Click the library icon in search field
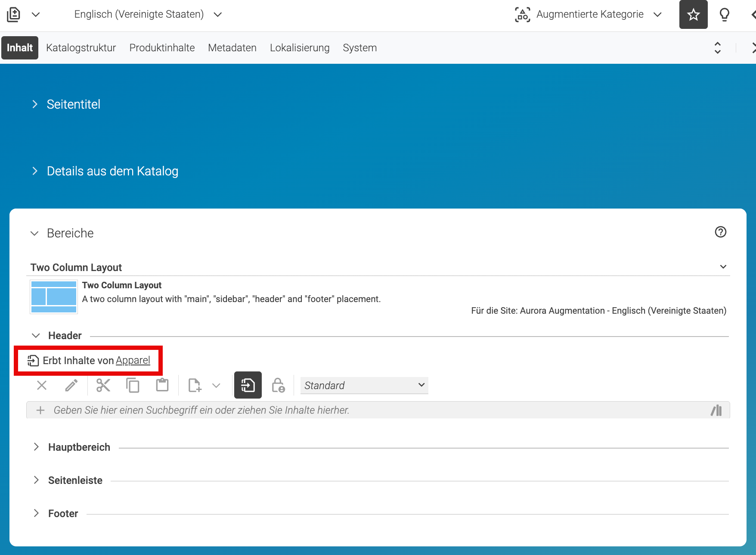This screenshot has height=555, width=756. click(716, 410)
